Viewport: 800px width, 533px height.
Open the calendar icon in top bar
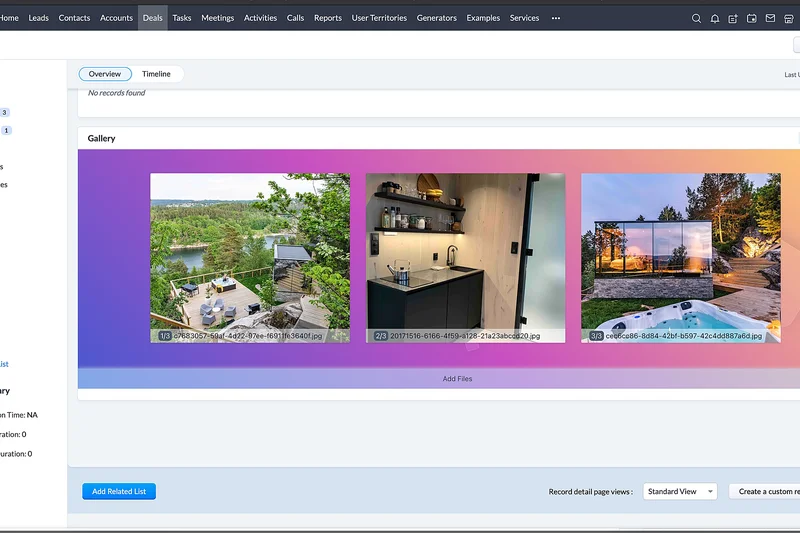(751, 18)
